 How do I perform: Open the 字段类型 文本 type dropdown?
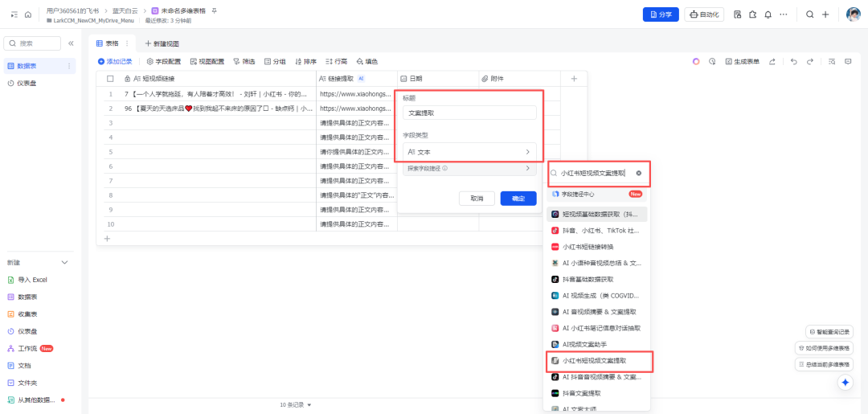point(469,152)
